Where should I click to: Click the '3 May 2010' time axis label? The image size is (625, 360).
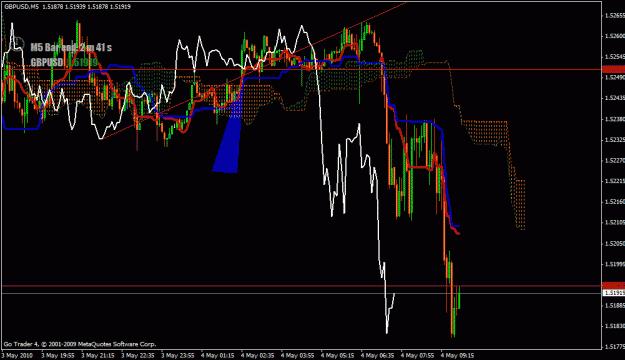pos(18,355)
